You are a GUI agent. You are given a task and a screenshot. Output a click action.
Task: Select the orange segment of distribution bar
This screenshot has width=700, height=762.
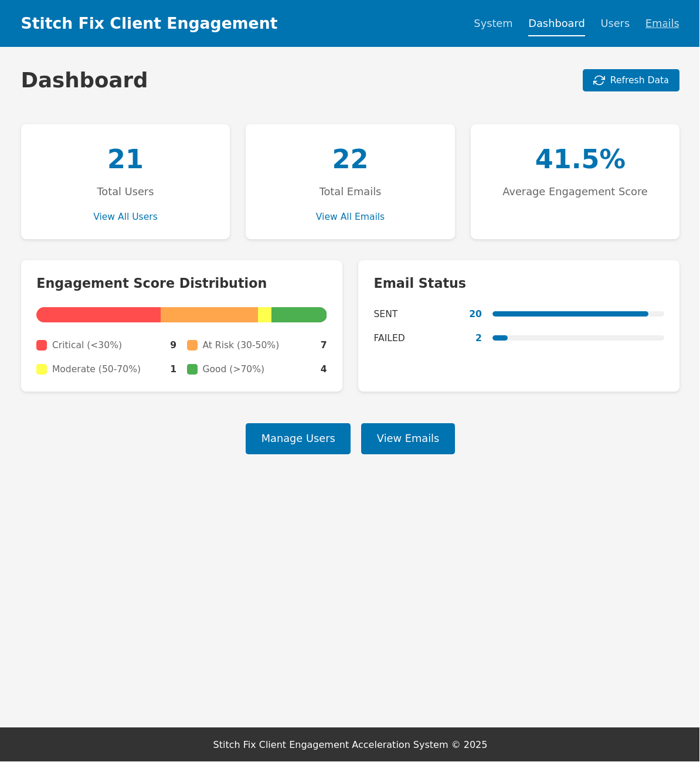point(209,315)
